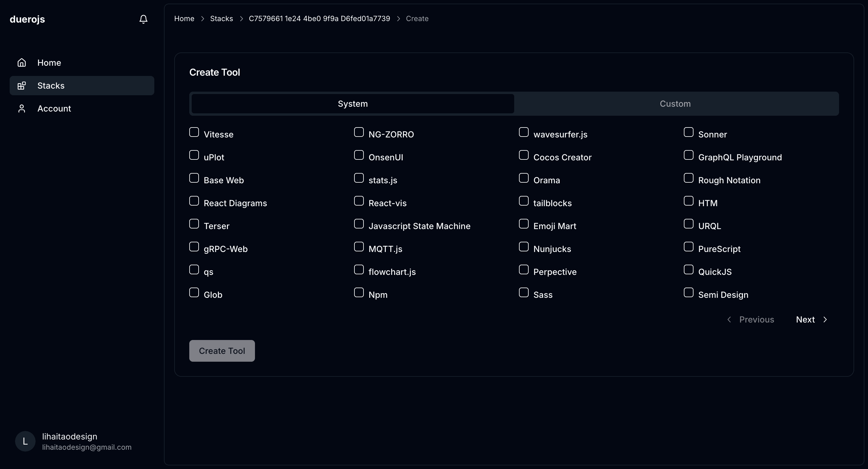The width and height of the screenshot is (868, 469).
Task: Enable the stats.js checkbox
Action: click(x=359, y=178)
